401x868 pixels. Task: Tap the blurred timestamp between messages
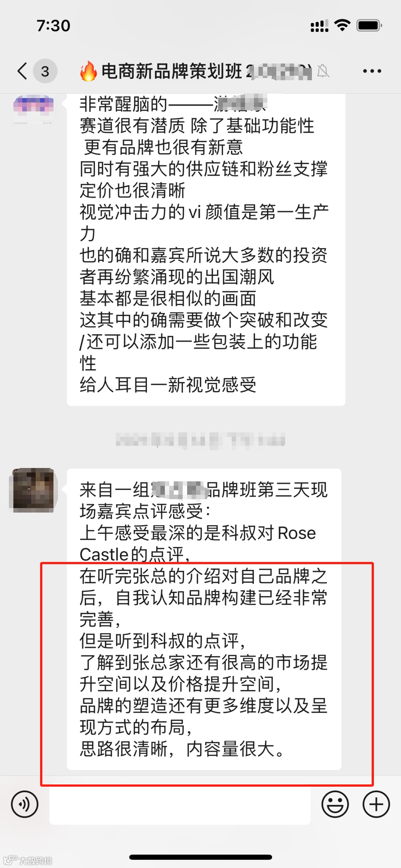[200, 440]
